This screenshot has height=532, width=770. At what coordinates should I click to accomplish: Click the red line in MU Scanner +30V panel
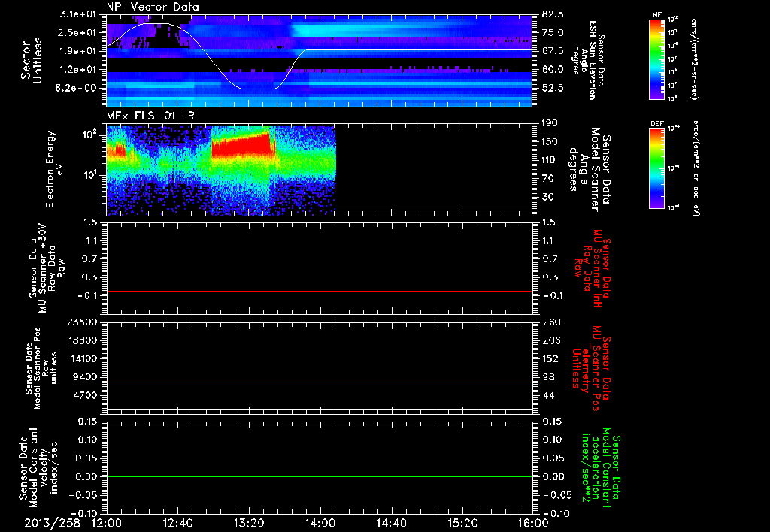(x=320, y=291)
